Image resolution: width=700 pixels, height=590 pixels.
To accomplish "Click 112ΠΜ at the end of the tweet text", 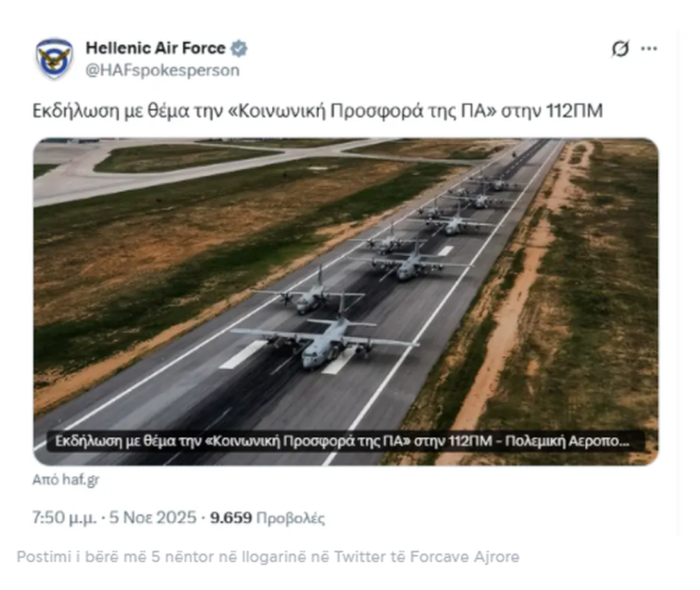I will pos(574,111).
